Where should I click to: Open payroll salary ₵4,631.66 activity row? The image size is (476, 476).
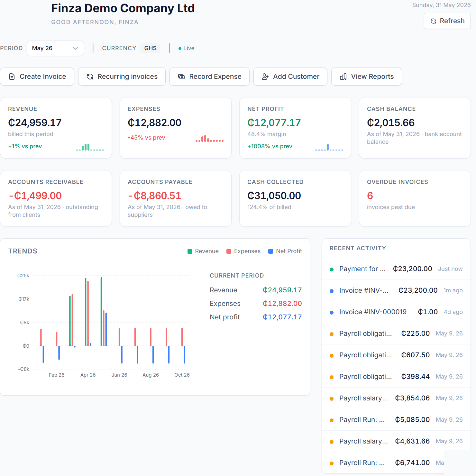pyautogui.click(x=396, y=441)
